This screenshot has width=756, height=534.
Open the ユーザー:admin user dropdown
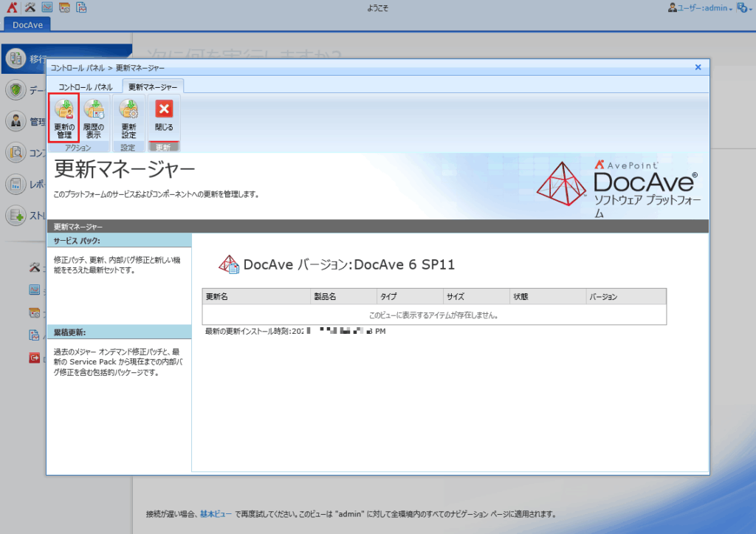tap(700, 7)
